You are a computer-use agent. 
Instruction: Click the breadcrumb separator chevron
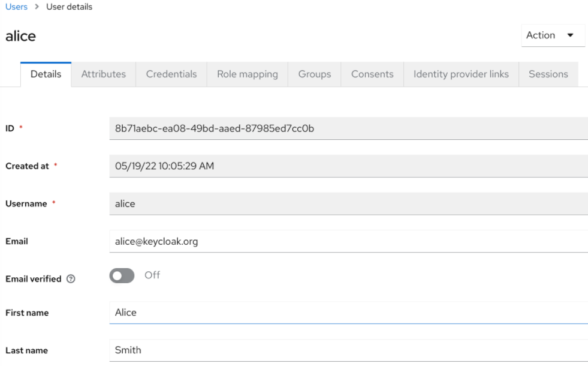(37, 7)
